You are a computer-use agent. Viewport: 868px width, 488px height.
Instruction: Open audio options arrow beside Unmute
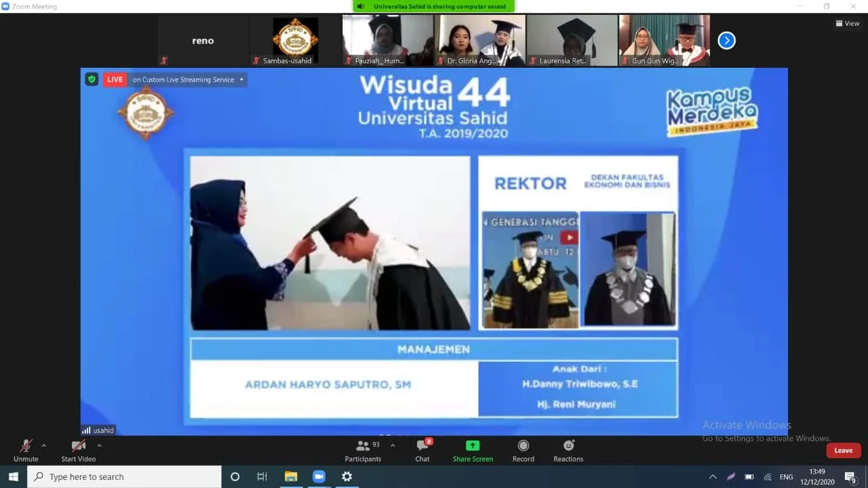tap(44, 446)
